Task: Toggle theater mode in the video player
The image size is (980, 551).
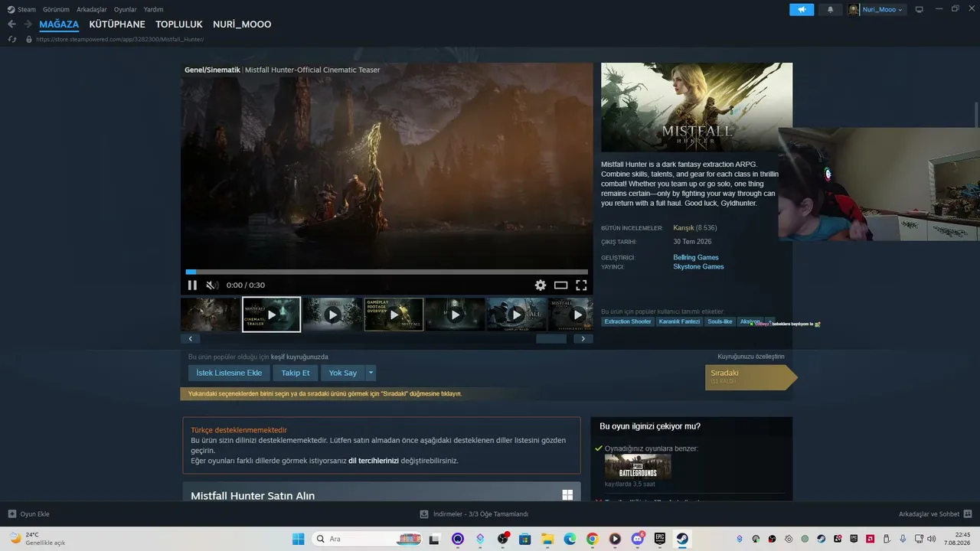Action: (561, 285)
